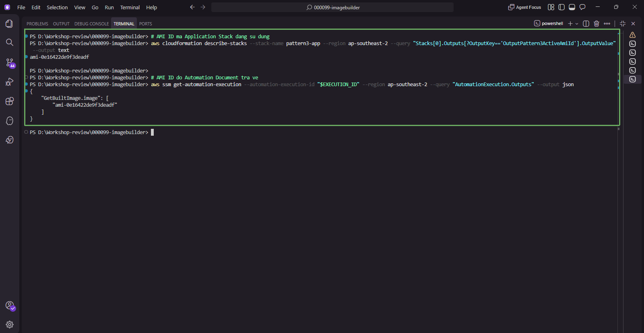Open Source Control with 44 pending changes
The width and height of the screenshot is (644, 333).
[10, 62]
